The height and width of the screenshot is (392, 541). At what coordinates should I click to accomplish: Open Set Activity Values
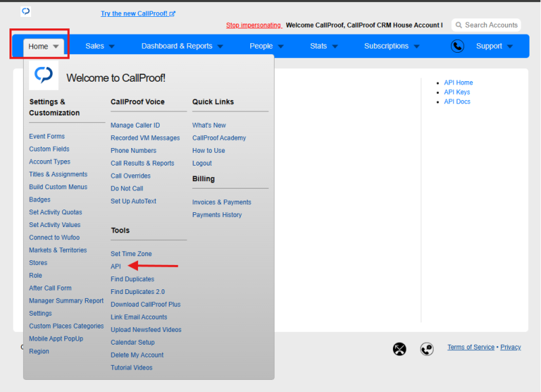click(55, 225)
